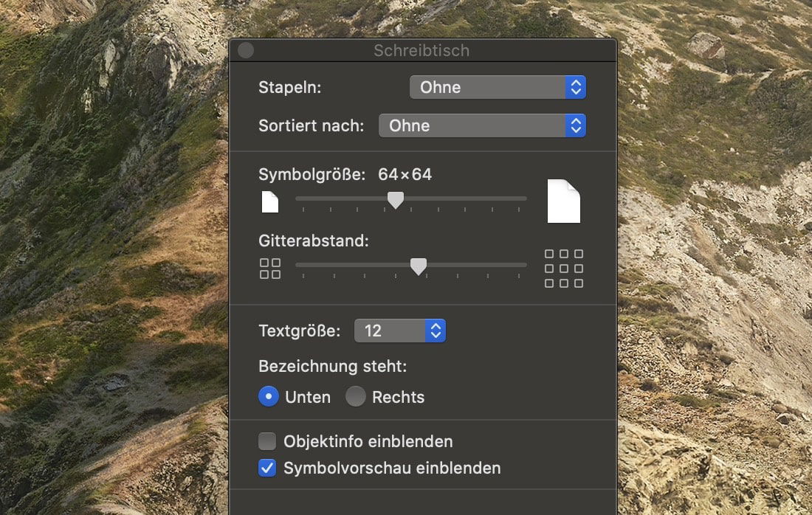Click the Gitterabstand slider handle
The image size is (812, 515).
tap(419, 266)
